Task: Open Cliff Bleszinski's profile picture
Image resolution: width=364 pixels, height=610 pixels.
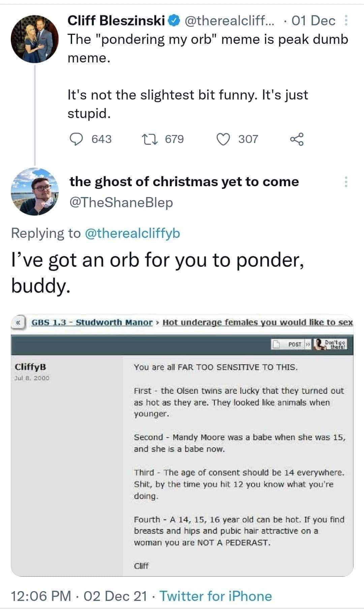Action: 35,39
